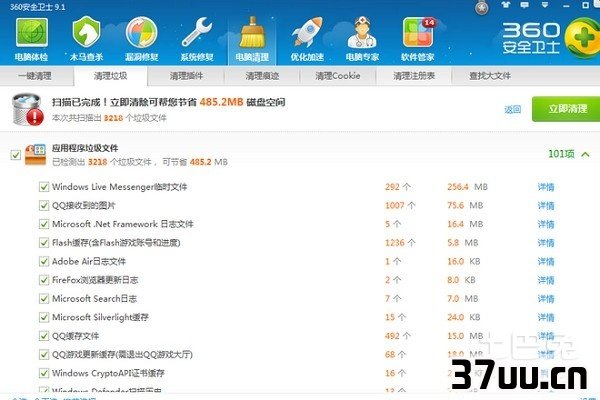Open 详情 for FireFox浏览器更新日志
600x400 pixels.
point(546,280)
